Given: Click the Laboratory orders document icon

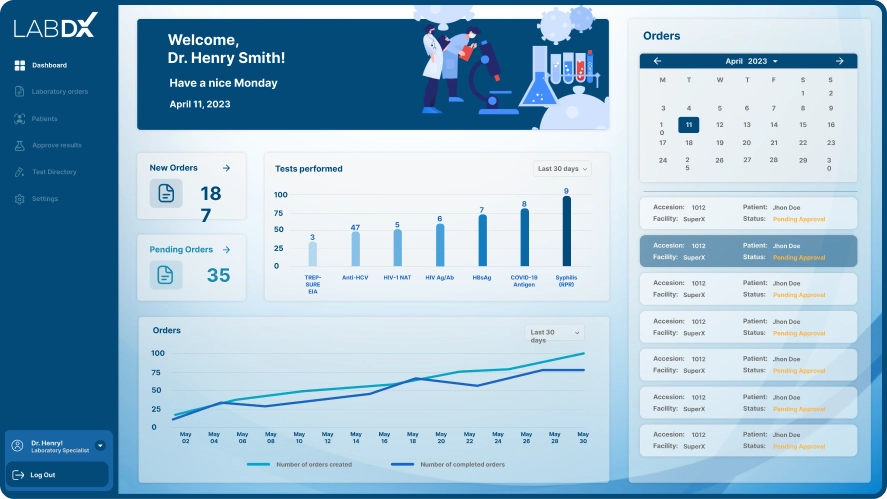Looking at the screenshot, I should (x=20, y=92).
